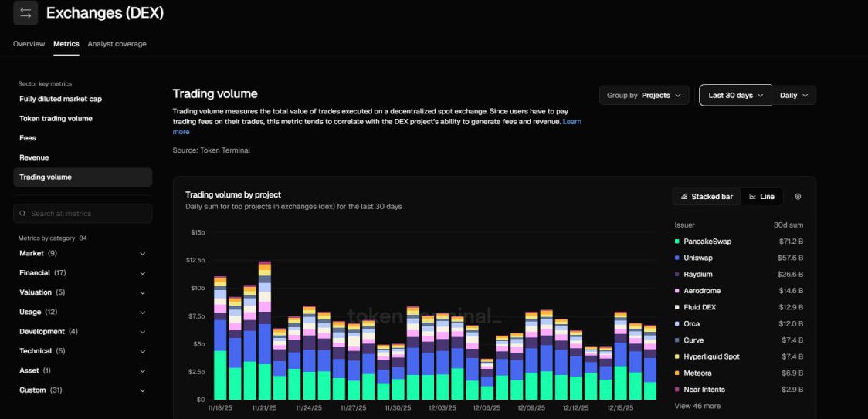Viewport: 868px width, 419px height.
Task: Click the $71.2 B sum value
Action: point(791,242)
